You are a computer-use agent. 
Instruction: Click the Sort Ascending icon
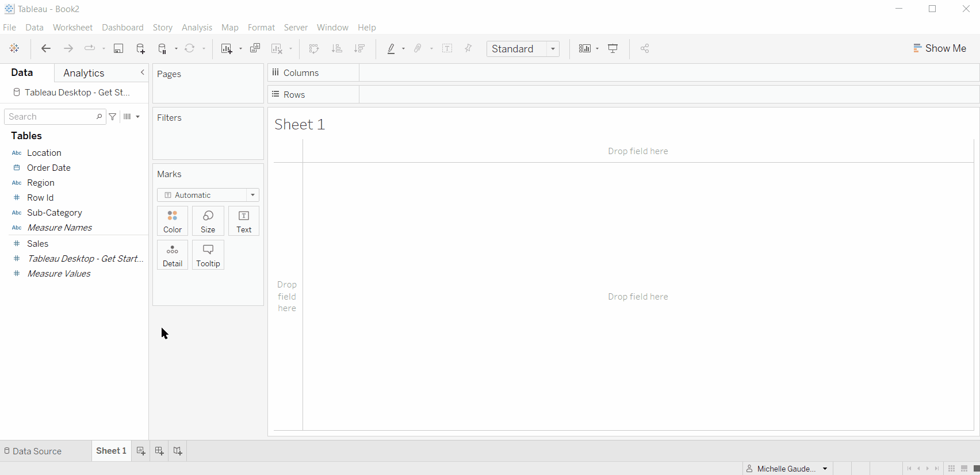pos(337,49)
